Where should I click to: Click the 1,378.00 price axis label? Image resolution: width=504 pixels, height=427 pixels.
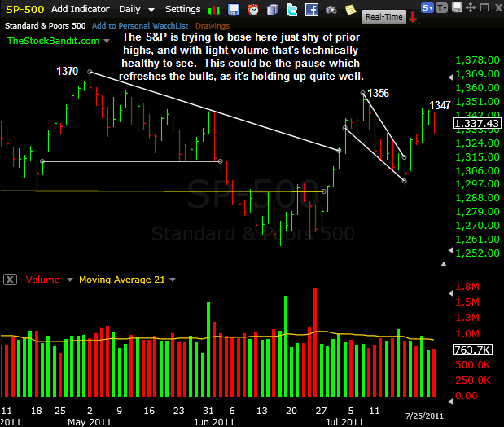pyautogui.click(x=477, y=60)
